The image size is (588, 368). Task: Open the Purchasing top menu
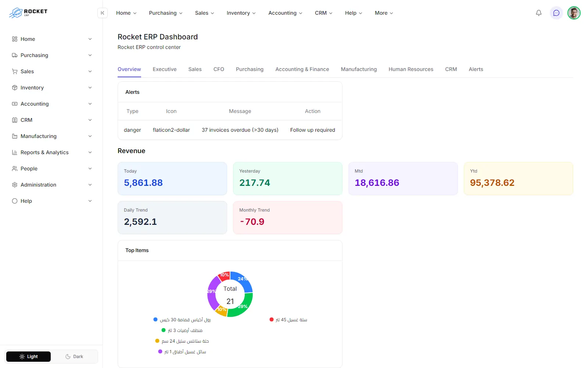(x=166, y=13)
